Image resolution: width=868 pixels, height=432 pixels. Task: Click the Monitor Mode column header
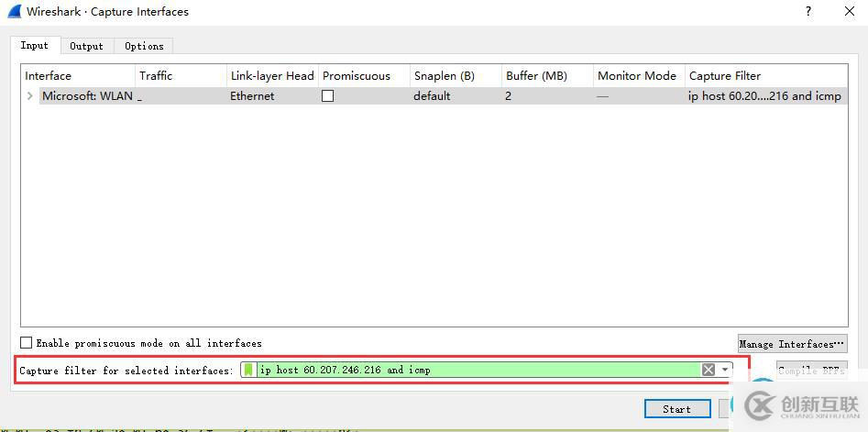click(x=640, y=76)
